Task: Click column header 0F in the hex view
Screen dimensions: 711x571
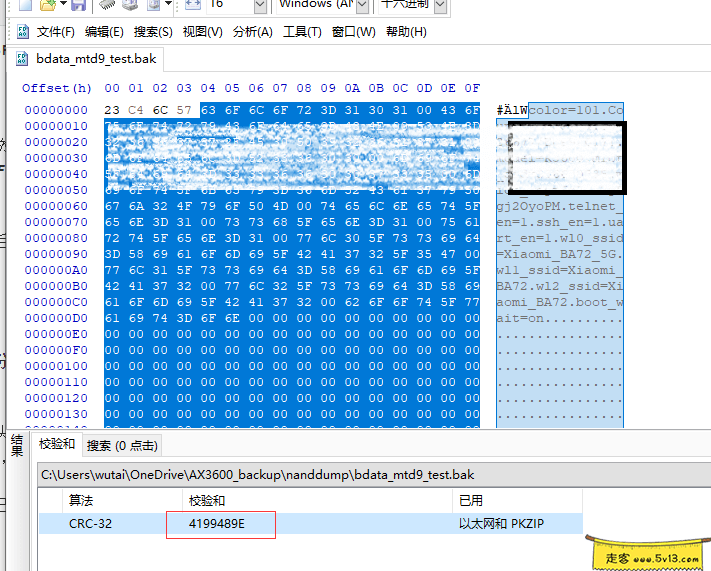Action: (472, 88)
